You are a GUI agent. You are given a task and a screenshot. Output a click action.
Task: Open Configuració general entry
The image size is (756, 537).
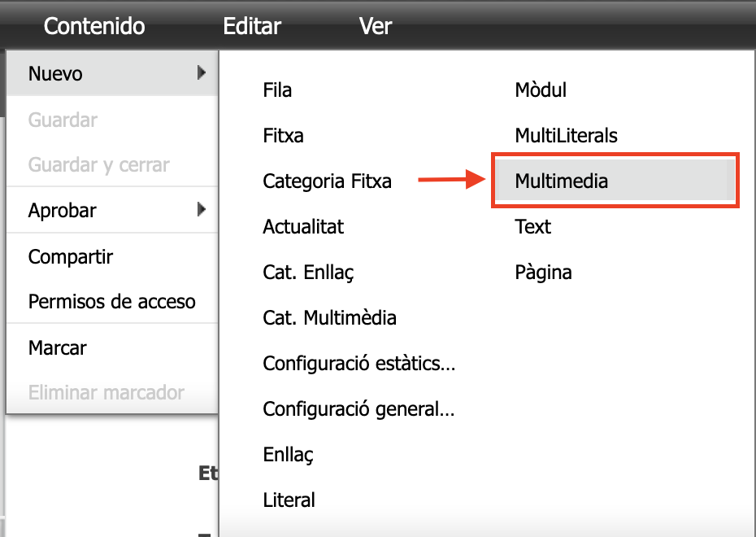pyautogui.click(x=358, y=408)
